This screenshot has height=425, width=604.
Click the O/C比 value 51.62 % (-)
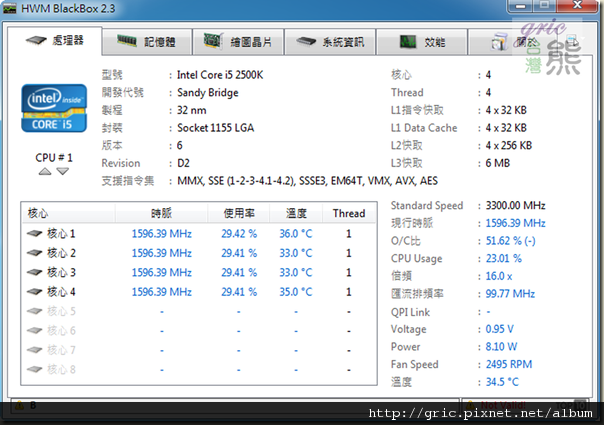coord(510,241)
